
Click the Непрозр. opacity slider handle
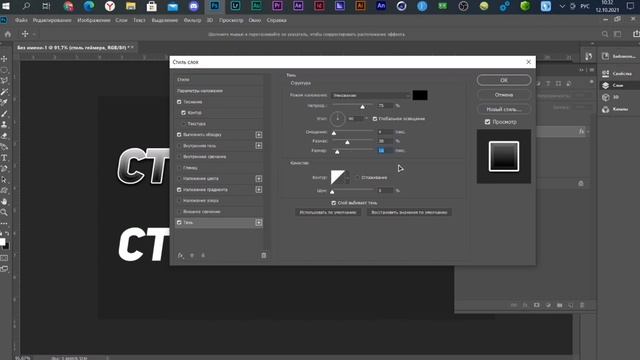coord(362,107)
